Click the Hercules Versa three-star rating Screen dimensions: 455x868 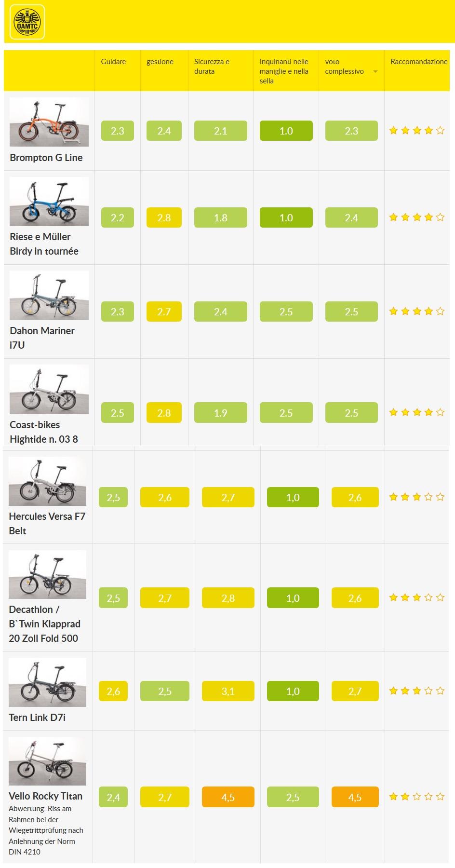[416, 497]
